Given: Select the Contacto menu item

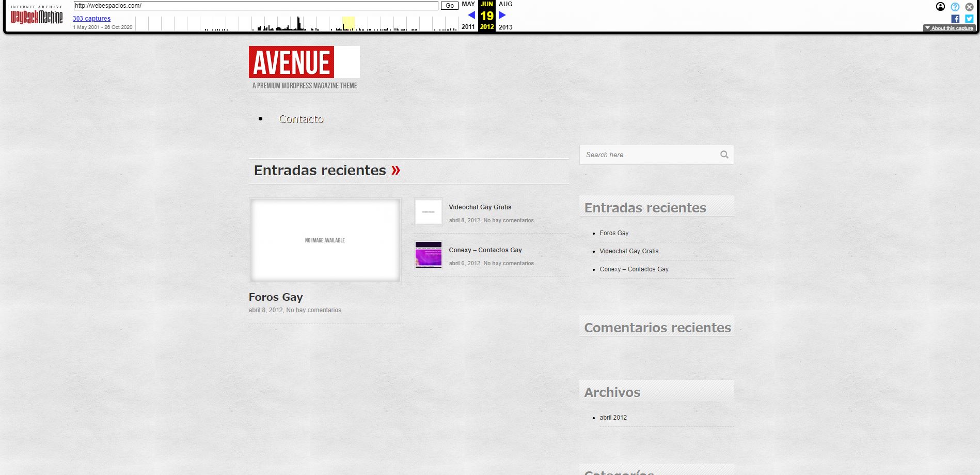Looking at the screenshot, I should (301, 119).
